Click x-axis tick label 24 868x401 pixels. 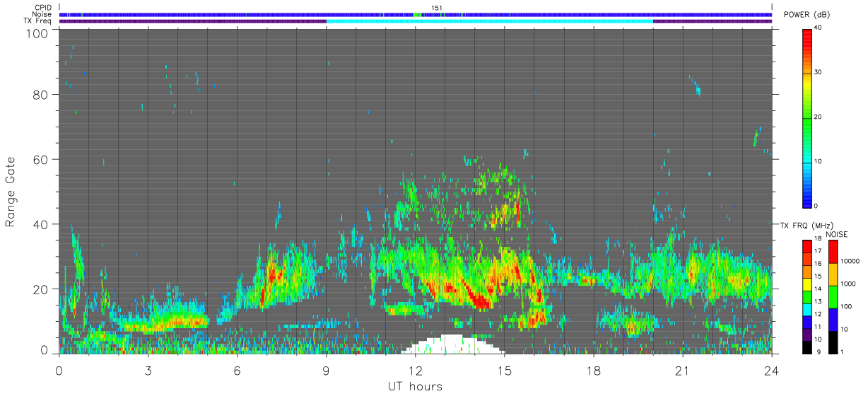(771, 371)
